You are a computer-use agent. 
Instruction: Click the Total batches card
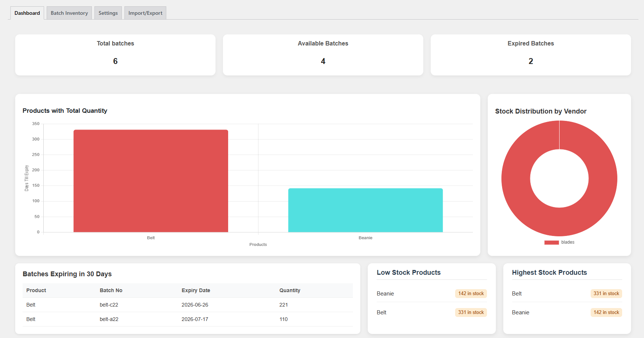point(115,55)
